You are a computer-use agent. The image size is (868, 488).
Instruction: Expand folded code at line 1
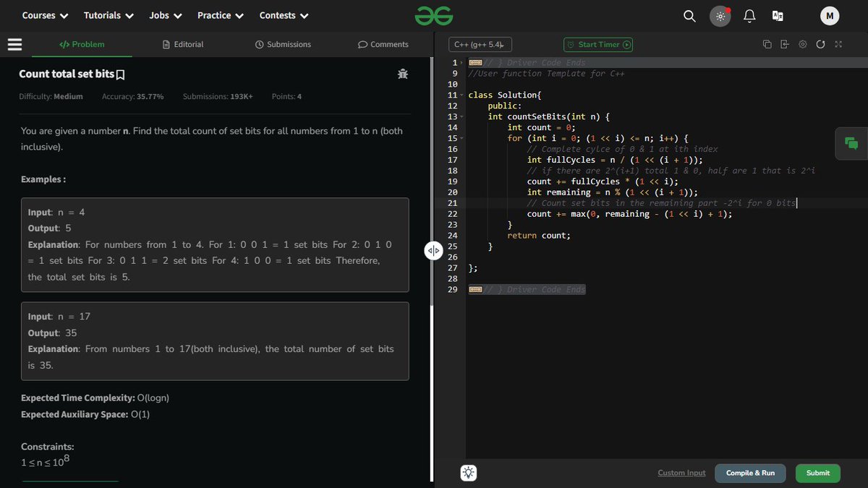[462, 63]
